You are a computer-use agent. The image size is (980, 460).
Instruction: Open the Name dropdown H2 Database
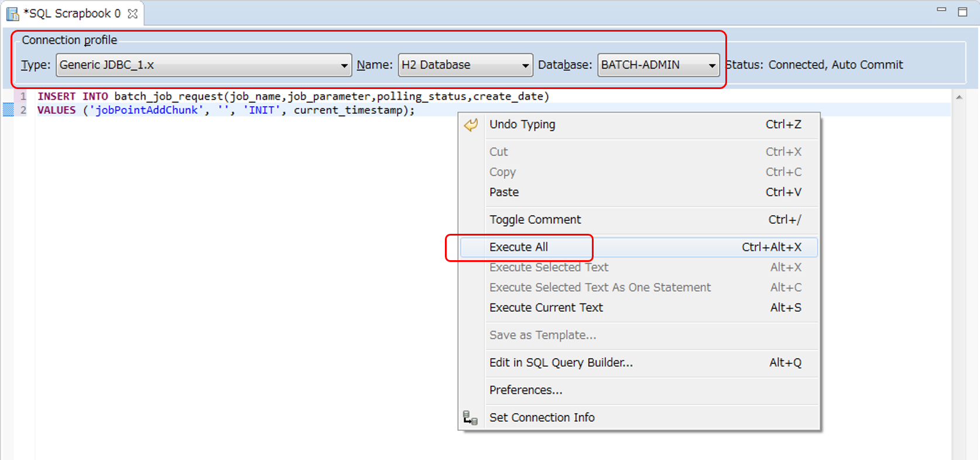[465, 65]
